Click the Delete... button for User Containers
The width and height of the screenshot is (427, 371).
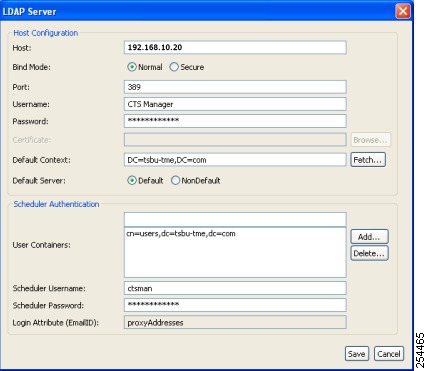coord(369,253)
